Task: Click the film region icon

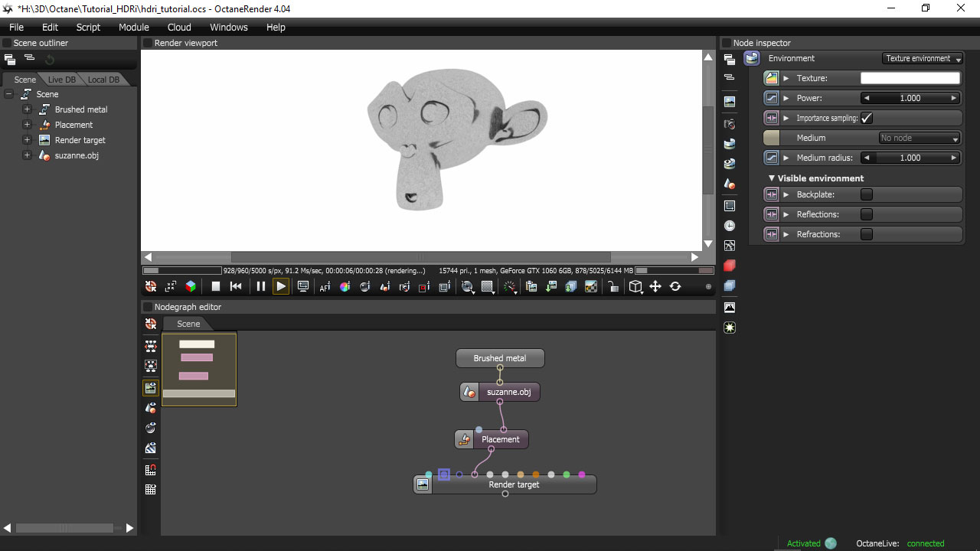Action: pyautogui.click(x=445, y=286)
